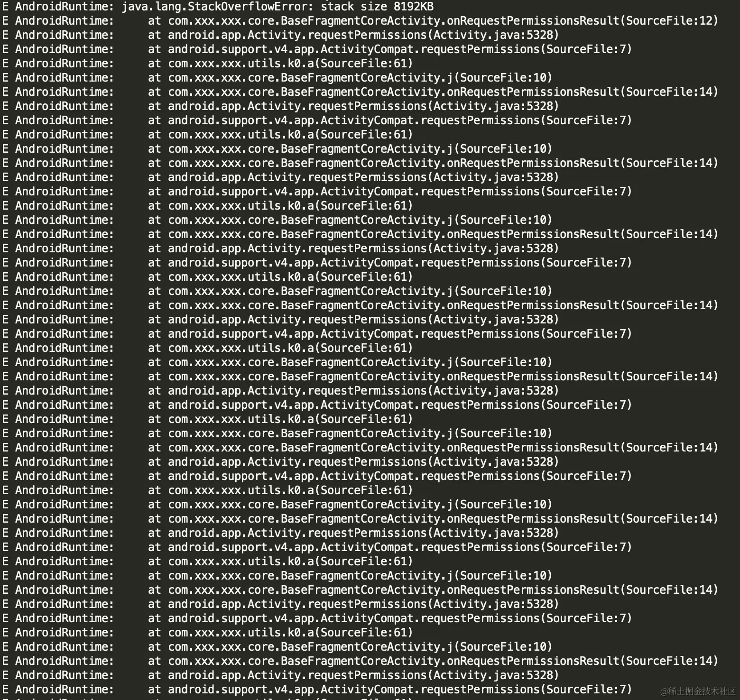Viewport: 740px width, 700px height.
Task: Select the last BaseFragmentCoreActivity.j(SourceFile:10) frame
Action: click(350, 647)
